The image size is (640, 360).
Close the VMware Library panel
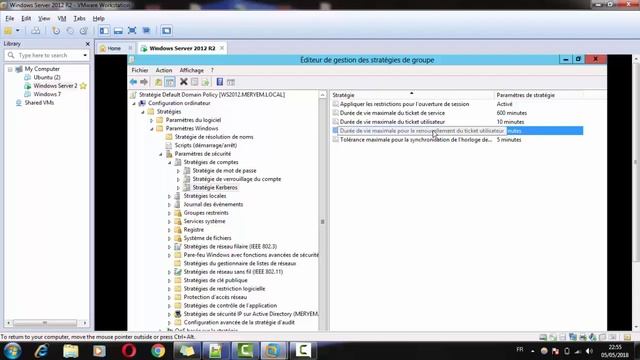click(x=87, y=44)
